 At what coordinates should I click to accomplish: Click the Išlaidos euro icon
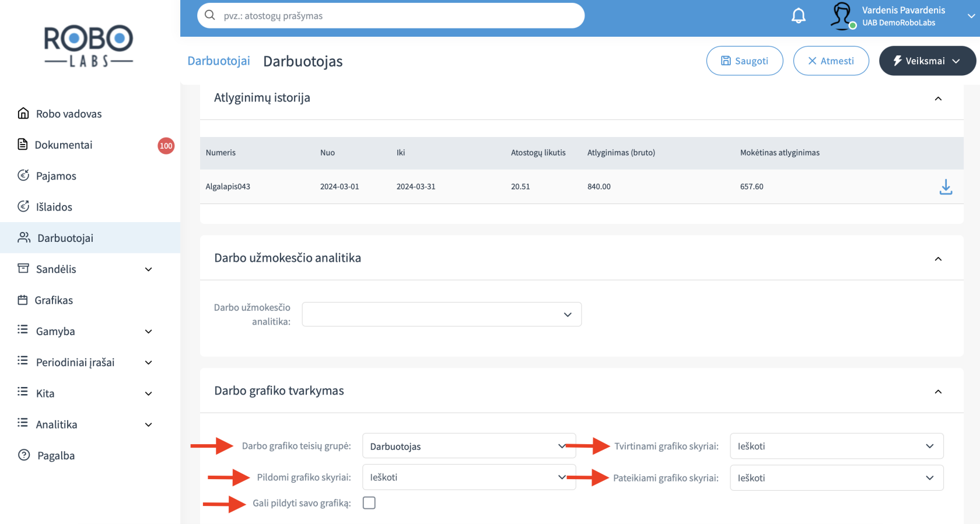pos(23,206)
